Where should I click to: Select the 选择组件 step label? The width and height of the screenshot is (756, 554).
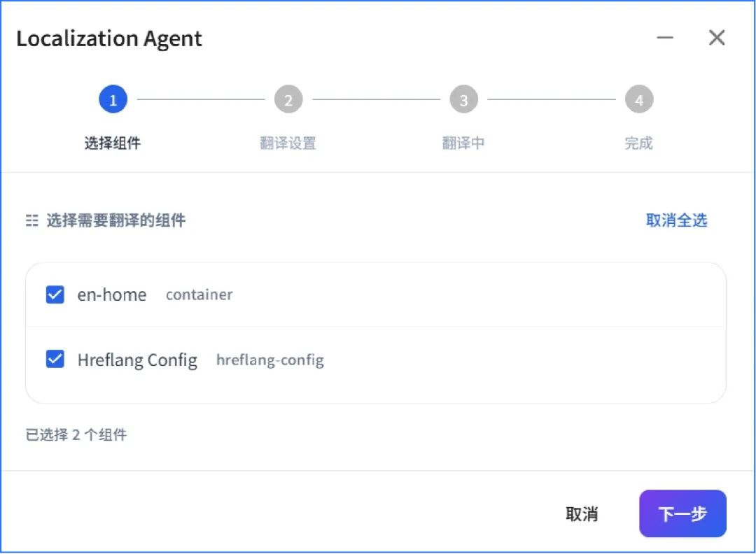pyautogui.click(x=113, y=143)
